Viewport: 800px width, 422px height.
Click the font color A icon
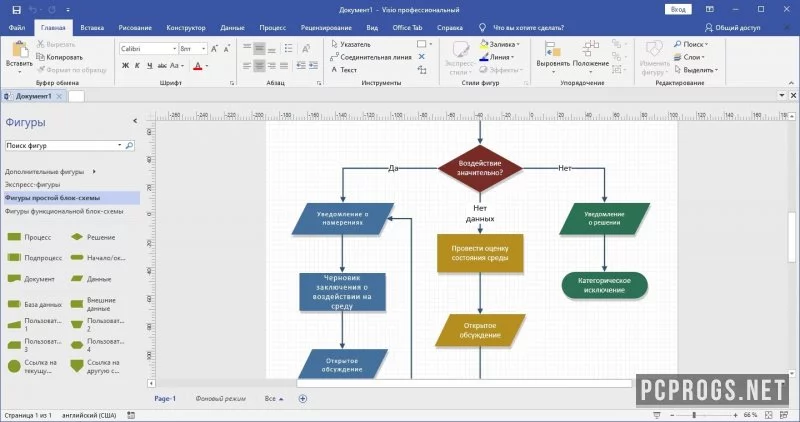(198, 66)
